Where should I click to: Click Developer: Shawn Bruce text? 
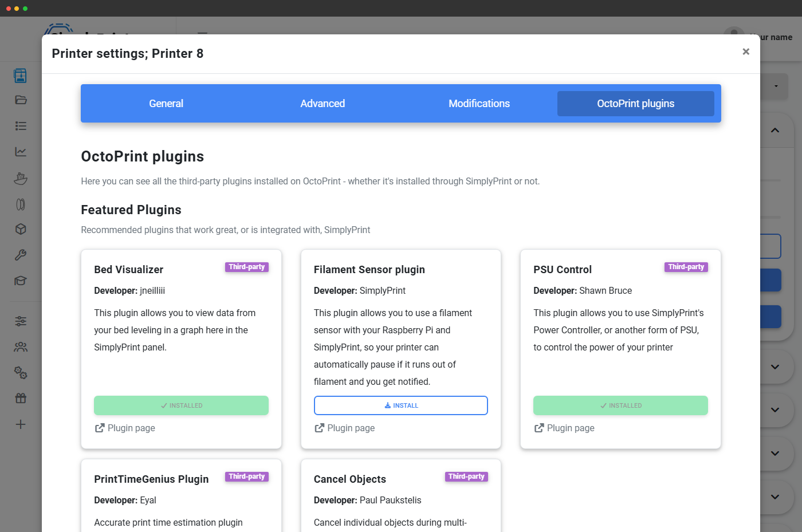[x=583, y=291]
